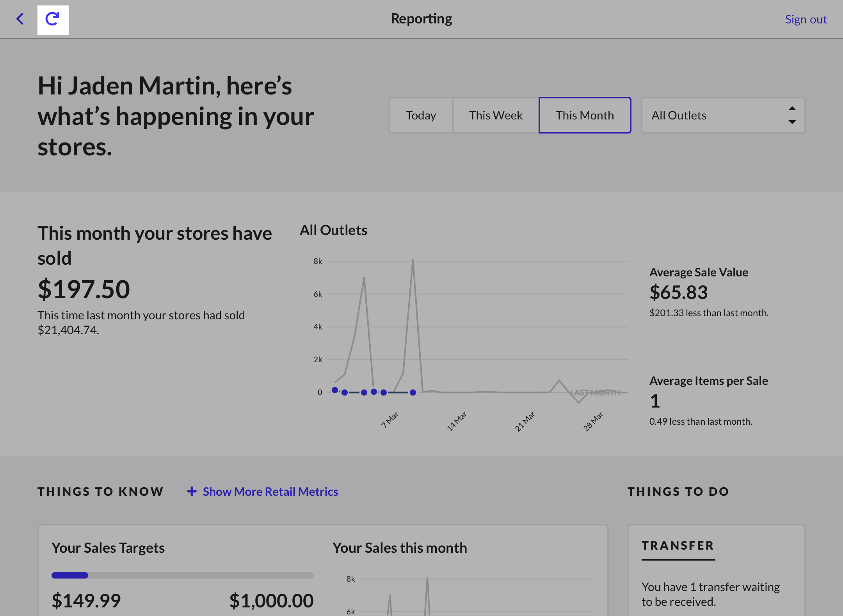Viewport: 843px width, 616px height.
Task: Show More Retail Metrics
Action: (x=270, y=491)
